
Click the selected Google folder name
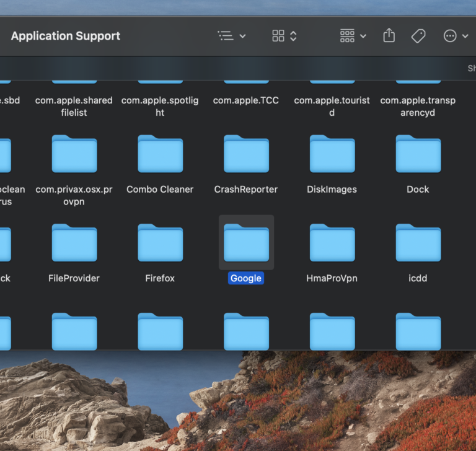pyautogui.click(x=246, y=278)
